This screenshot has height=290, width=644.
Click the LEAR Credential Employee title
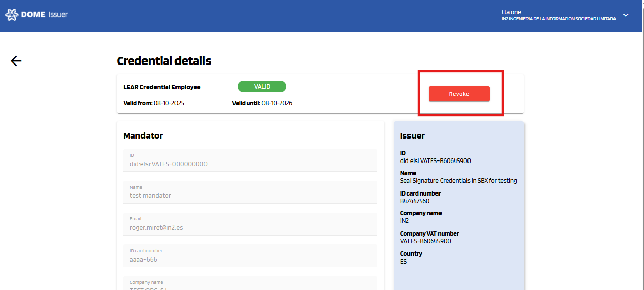click(x=162, y=87)
